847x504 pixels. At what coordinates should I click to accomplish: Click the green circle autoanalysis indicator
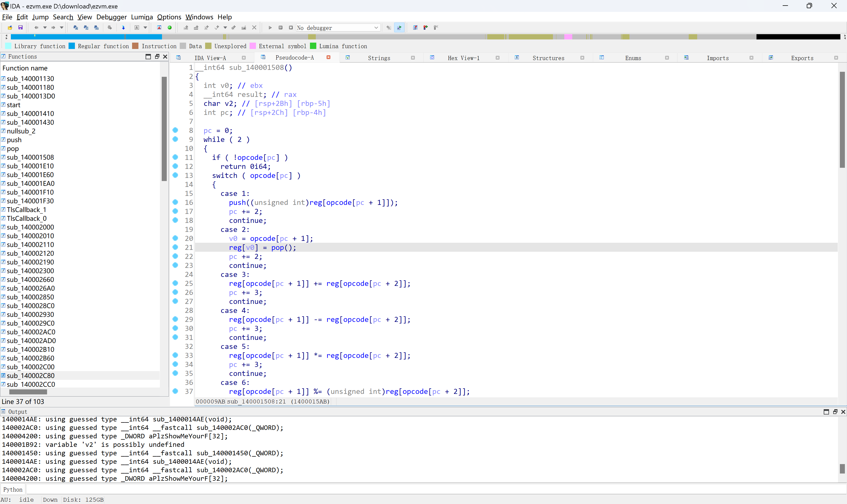click(170, 28)
